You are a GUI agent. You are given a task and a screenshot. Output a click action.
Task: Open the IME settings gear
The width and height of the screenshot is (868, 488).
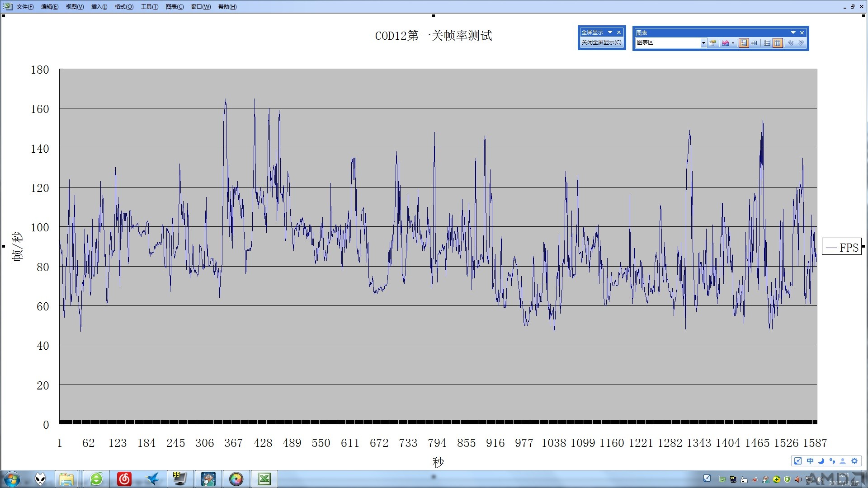[x=854, y=461]
